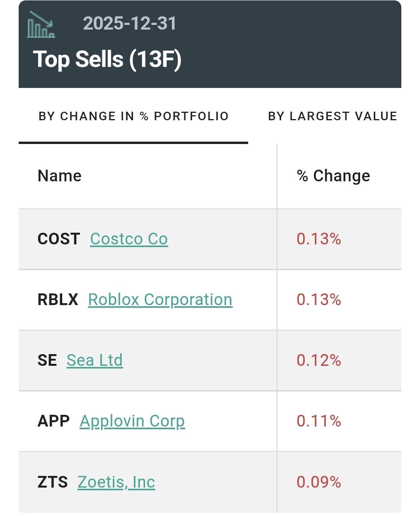Open the Sea Ltd link
420x516 pixels.
click(94, 360)
